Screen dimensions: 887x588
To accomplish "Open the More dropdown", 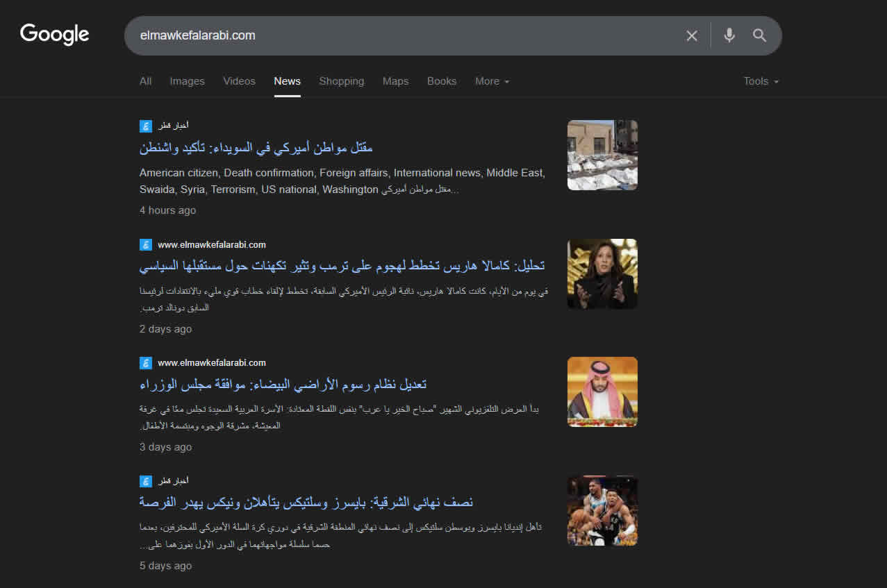I will [x=492, y=81].
